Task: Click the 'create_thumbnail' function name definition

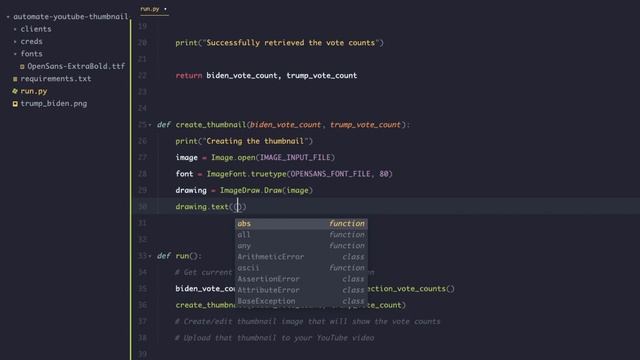Action: [211, 125]
